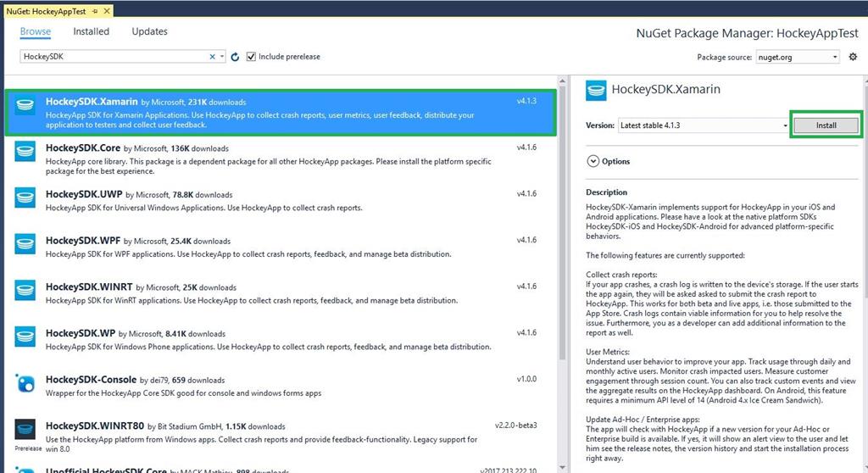Click package list scrollbar down arrow
This screenshot has width=868, height=473.
tap(563, 467)
